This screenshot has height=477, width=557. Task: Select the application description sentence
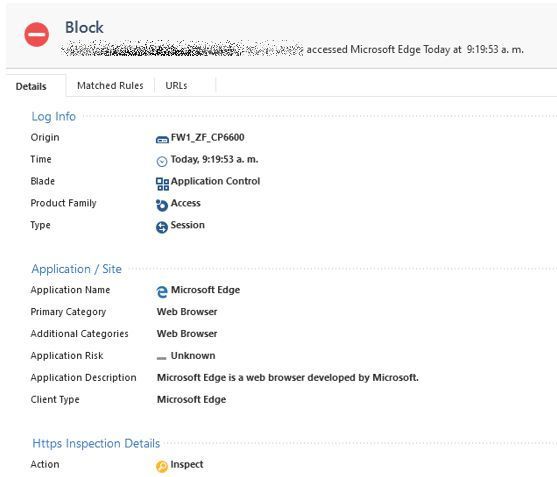coord(288,378)
